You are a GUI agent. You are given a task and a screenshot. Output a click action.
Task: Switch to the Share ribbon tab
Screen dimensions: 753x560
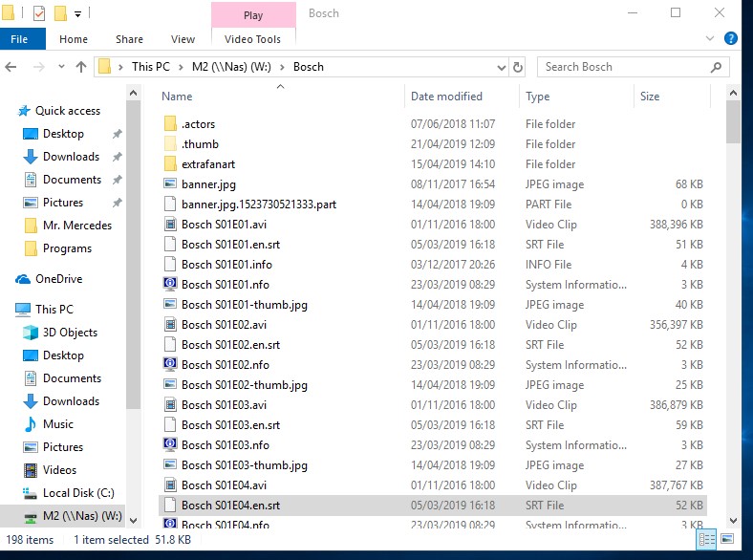(129, 39)
